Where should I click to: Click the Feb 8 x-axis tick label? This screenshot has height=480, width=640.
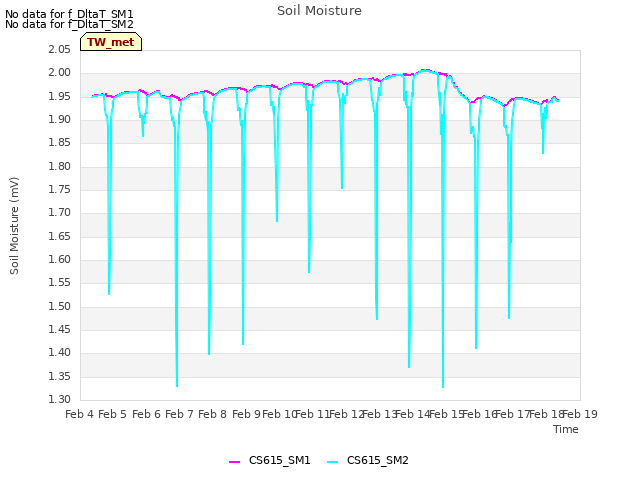coord(212,414)
